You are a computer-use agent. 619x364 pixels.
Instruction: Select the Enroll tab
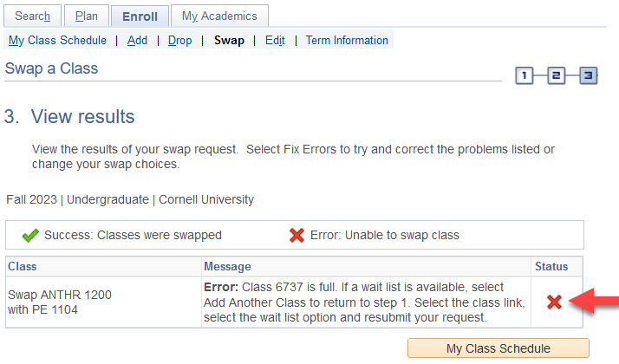(140, 16)
